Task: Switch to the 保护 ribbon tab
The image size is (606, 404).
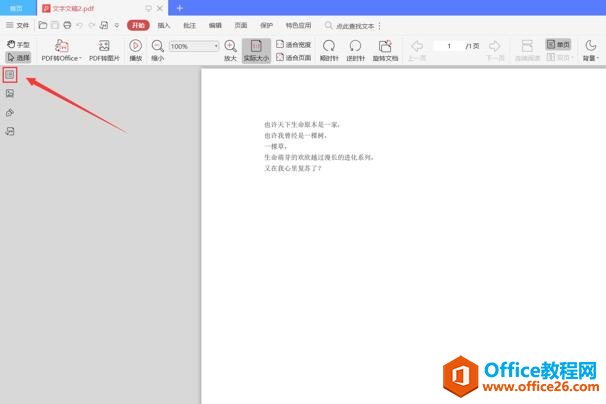Action: point(266,26)
